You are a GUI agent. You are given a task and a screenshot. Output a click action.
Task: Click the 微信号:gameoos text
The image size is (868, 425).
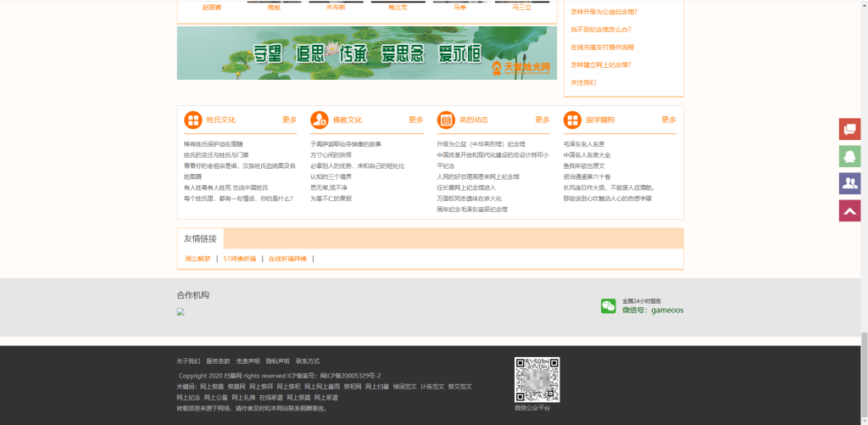click(653, 310)
